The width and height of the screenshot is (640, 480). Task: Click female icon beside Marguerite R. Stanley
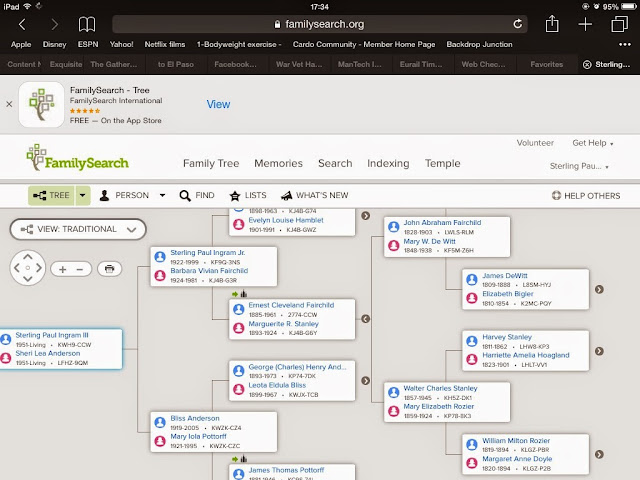239,328
